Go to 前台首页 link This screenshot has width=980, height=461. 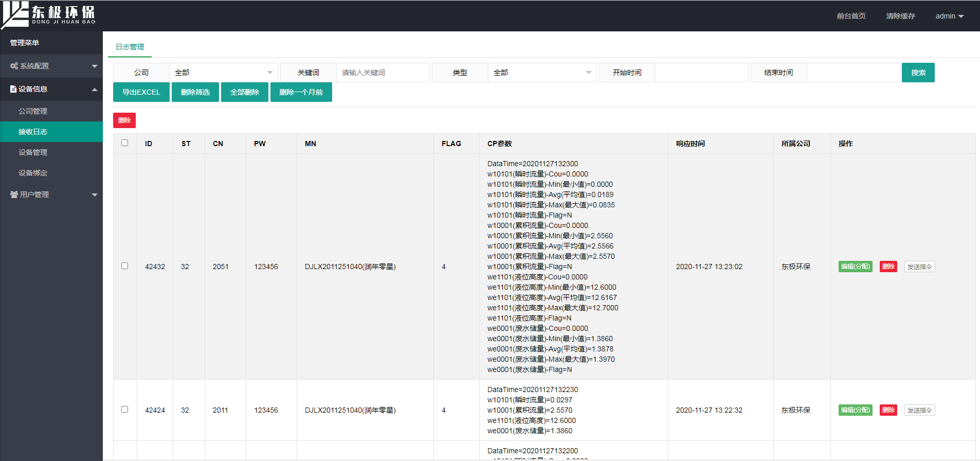[x=851, y=16]
